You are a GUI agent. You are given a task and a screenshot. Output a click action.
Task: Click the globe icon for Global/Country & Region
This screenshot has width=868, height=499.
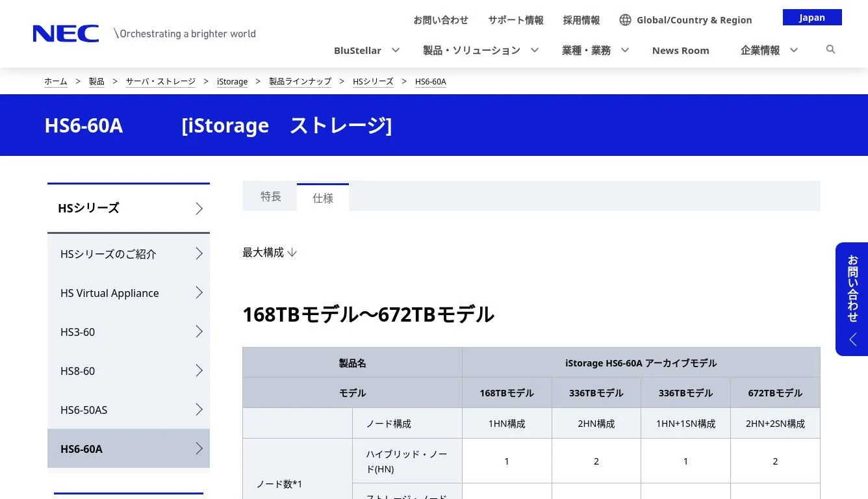point(625,20)
